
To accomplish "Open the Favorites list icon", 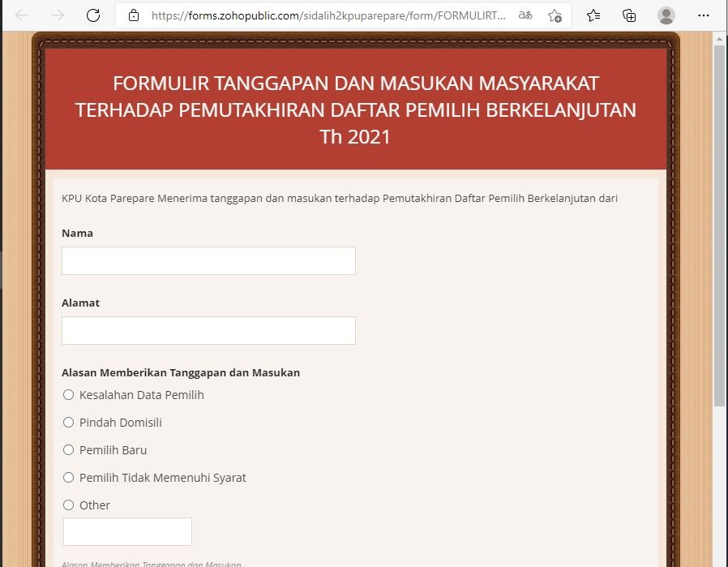I will click(x=593, y=15).
